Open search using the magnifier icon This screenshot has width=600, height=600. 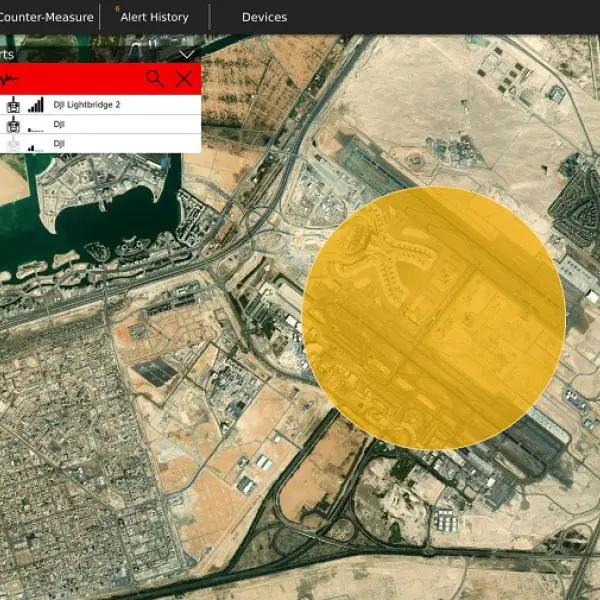[154, 78]
